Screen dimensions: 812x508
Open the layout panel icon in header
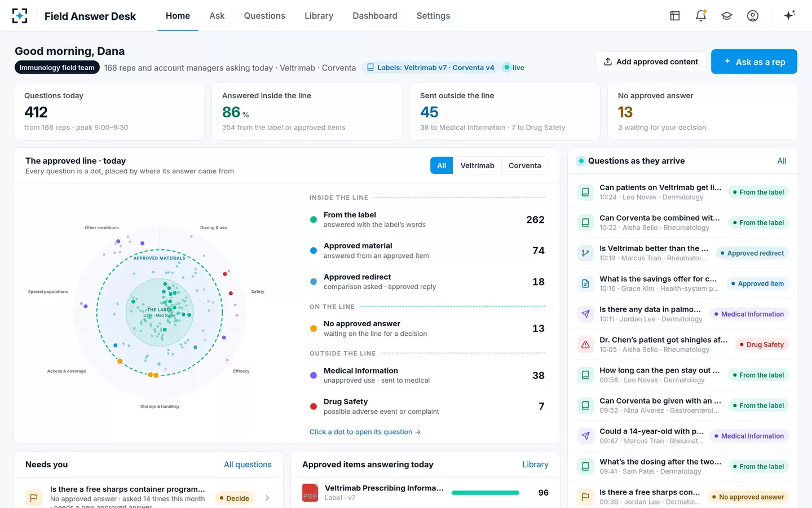[x=675, y=16]
